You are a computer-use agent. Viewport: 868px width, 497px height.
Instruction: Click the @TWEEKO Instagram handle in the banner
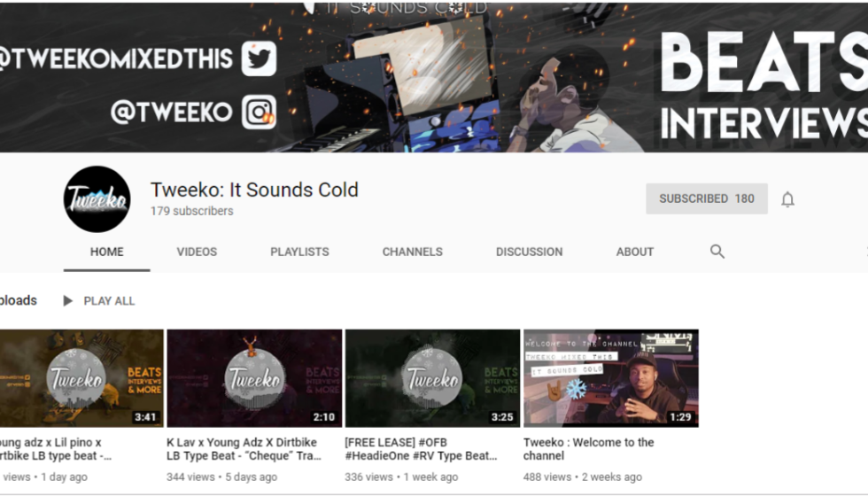(x=172, y=113)
